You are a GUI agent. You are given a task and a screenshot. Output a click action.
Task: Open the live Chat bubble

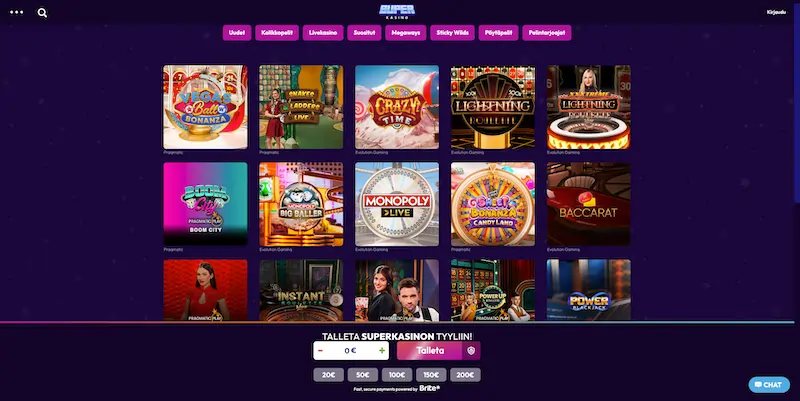769,385
